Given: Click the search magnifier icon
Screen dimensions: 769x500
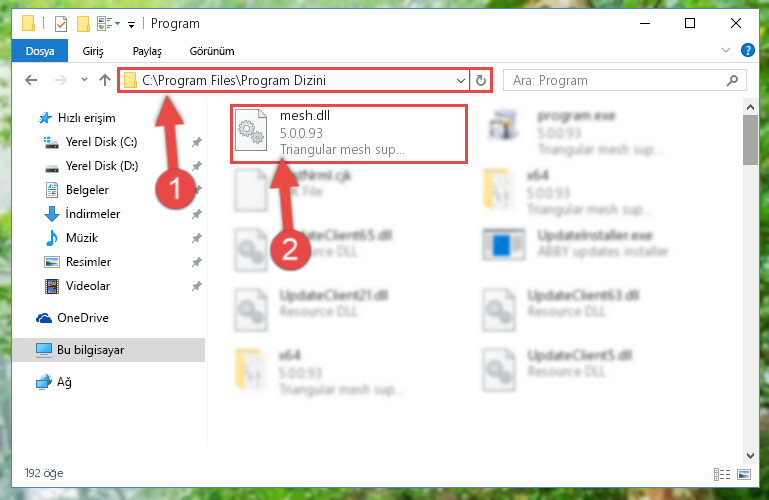Looking at the screenshot, I should [732, 80].
